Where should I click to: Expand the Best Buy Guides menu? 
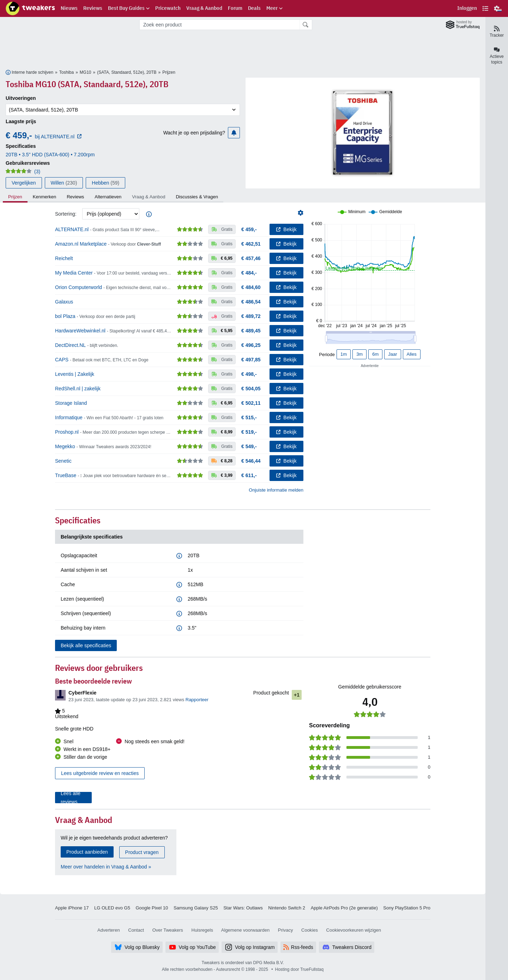pos(128,8)
